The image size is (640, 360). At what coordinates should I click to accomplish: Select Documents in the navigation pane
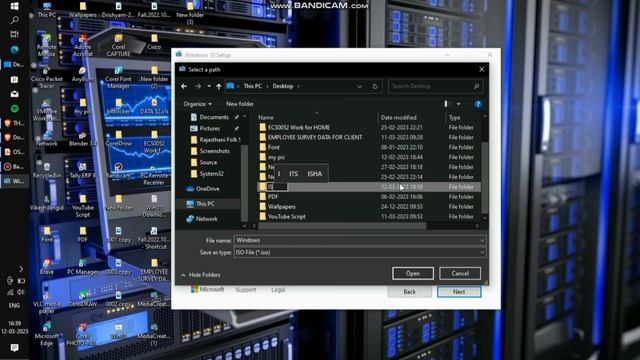[214, 117]
